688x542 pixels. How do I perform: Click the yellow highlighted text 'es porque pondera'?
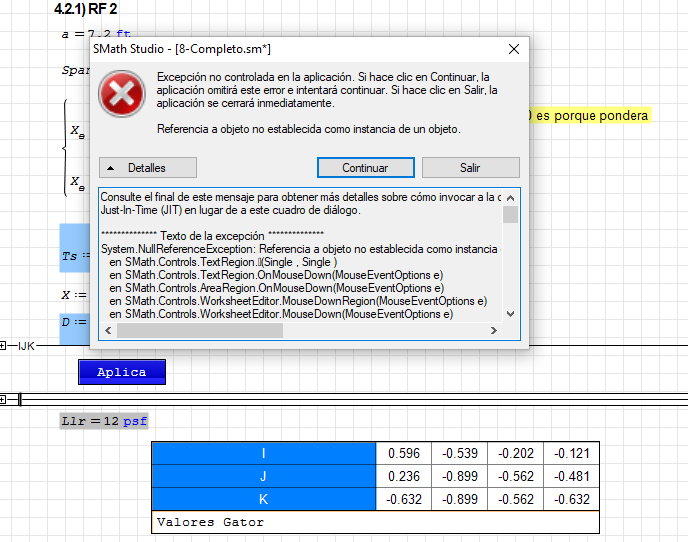click(x=592, y=116)
